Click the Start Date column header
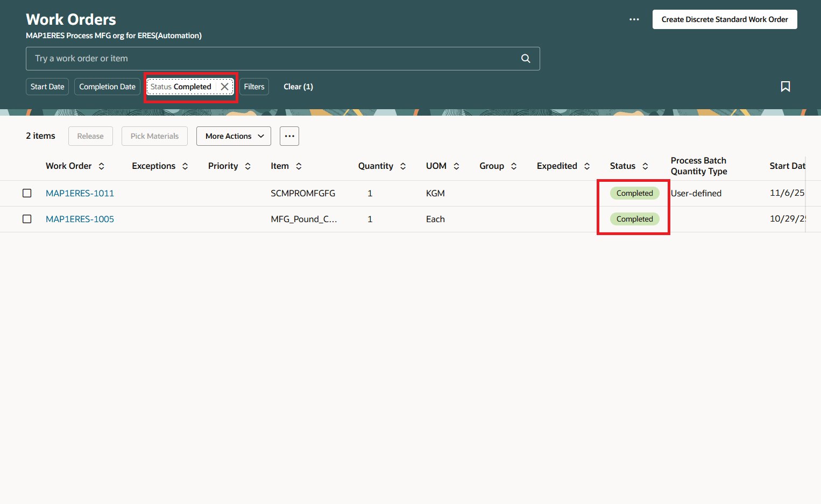This screenshot has height=504, width=821. coord(787,166)
